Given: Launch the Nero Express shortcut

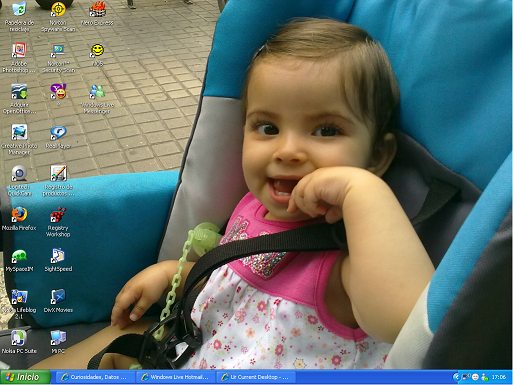Looking at the screenshot, I should coord(97,13).
